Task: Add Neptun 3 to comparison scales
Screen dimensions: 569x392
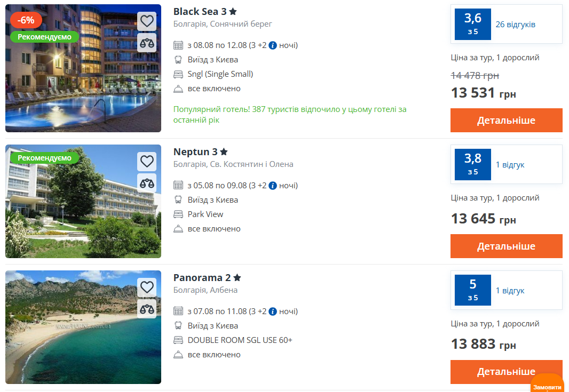Action: [x=147, y=183]
